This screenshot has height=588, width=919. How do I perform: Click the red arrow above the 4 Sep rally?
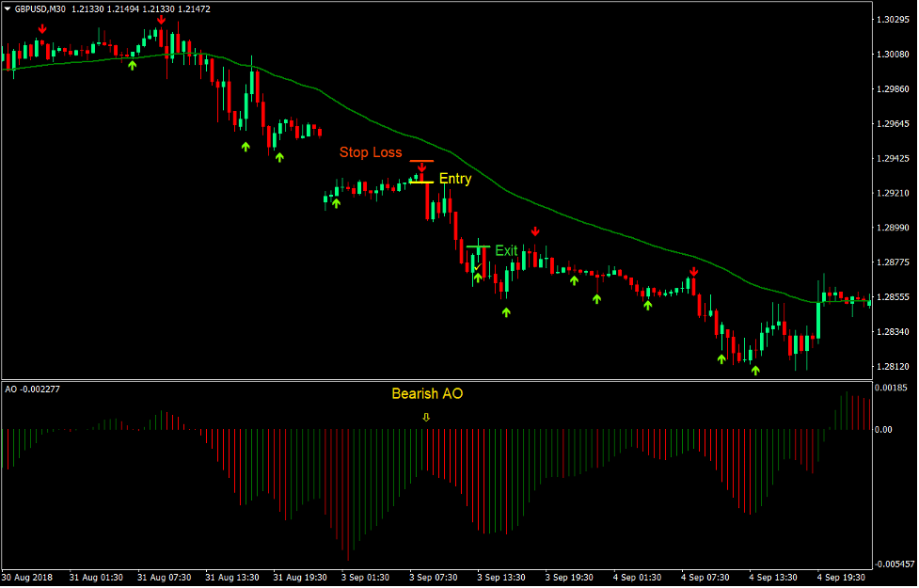click(x=694, y=272)
